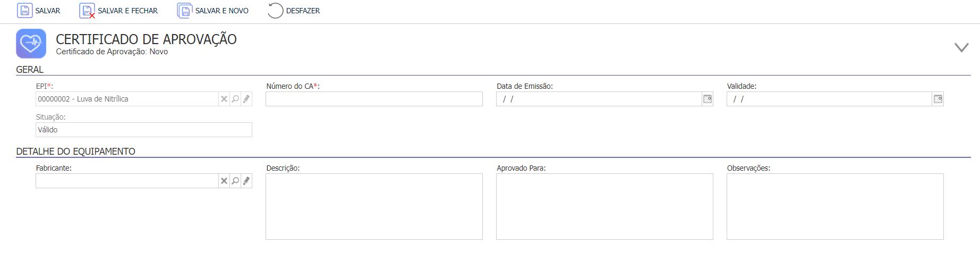The image size is (980, 268).
Task: Click the Descrição text area
Action: [374, 206]
